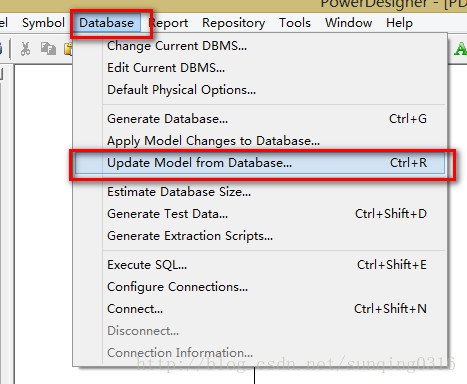Click the Cut scissors toolbar icon
467x384 pixels.
coord(25,49)
